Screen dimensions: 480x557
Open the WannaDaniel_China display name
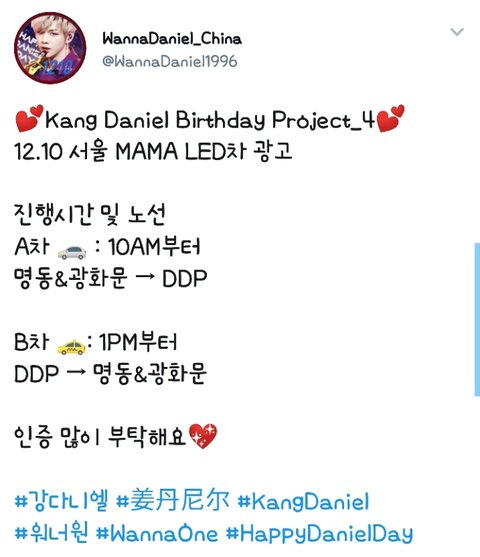[x=172, y=39]
